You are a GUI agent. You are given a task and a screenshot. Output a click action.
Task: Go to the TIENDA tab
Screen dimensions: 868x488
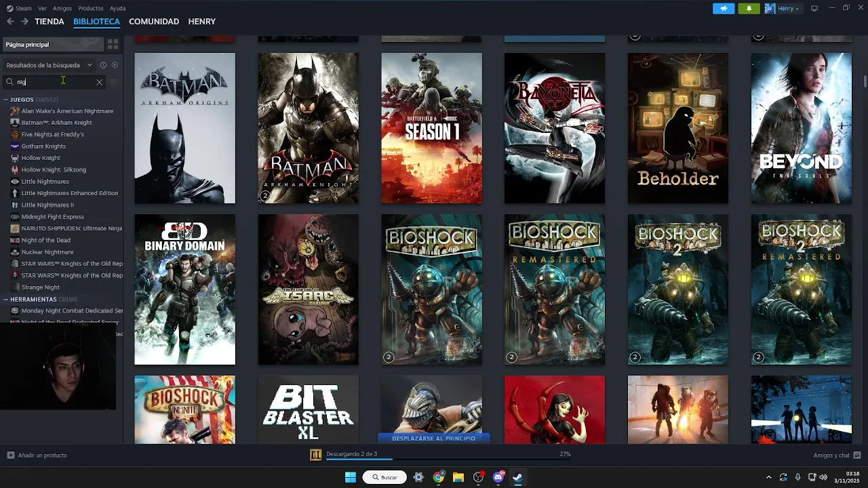50,22
